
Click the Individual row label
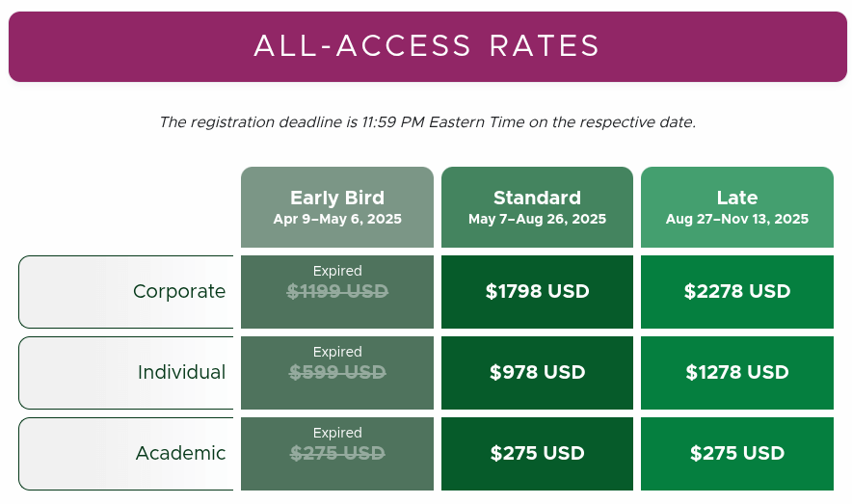pos(181,373)
